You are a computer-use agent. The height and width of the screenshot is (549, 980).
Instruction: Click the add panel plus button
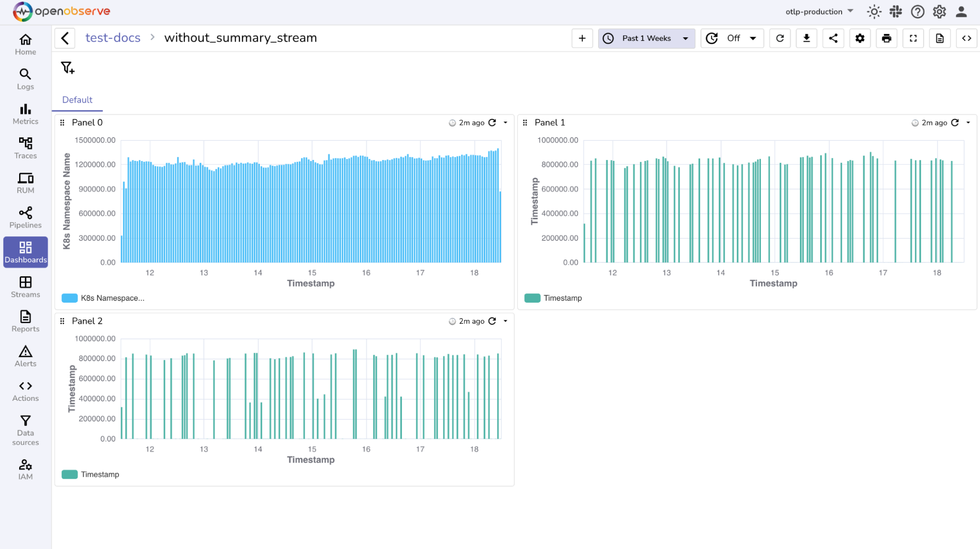582,38
